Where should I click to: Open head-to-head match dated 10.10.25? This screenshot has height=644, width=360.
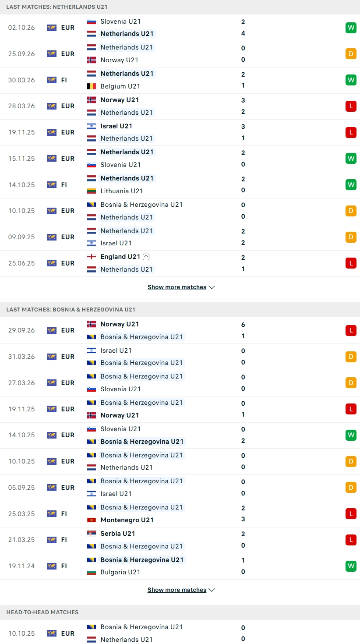[180, 633]
